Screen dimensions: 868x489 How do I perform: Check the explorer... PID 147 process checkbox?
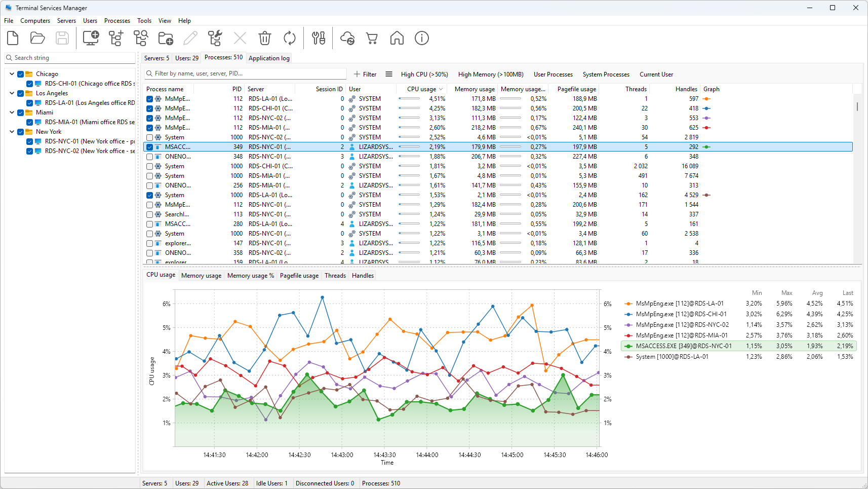pyautogui.click(x=149, y=243)
